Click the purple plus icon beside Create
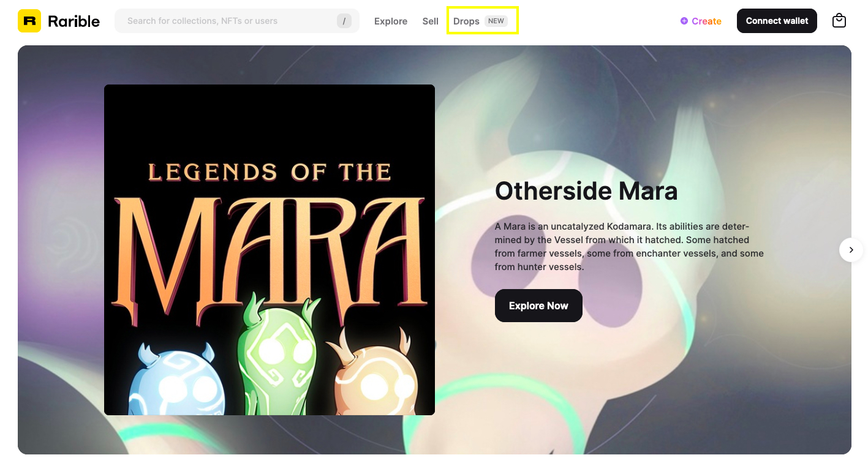The height and width of the screenshot is (463, 868). click(x=684, y=21)
